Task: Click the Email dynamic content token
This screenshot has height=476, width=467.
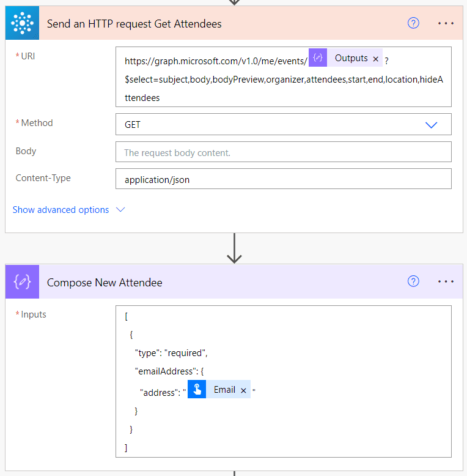Action: pyautogui.click(x=224, y=390)
